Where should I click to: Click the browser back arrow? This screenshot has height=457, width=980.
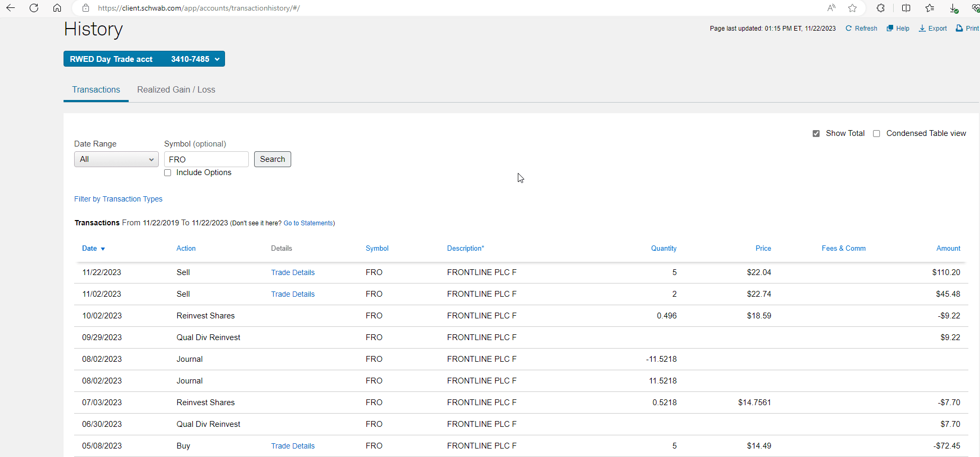(x=11, y=8)
